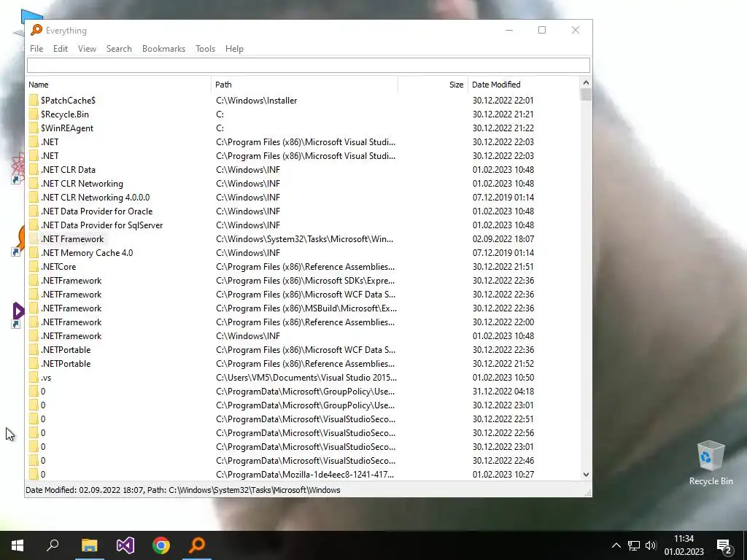Select the $WinREAgent folder icon

[x=34, y=128]
